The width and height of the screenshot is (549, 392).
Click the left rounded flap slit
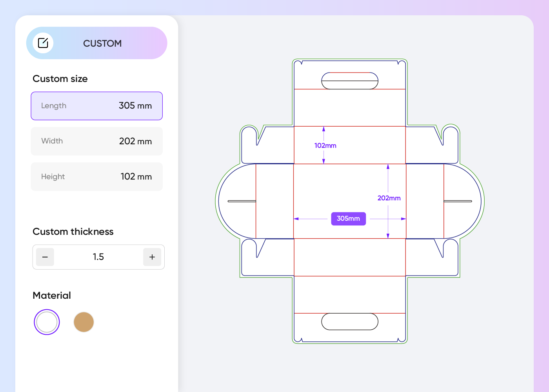242,201
